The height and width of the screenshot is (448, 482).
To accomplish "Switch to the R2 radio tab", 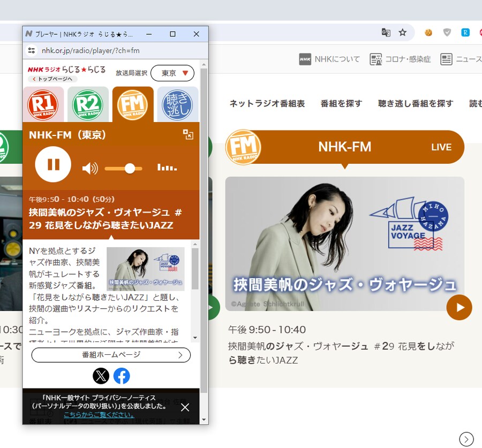I will pos(88,104).
